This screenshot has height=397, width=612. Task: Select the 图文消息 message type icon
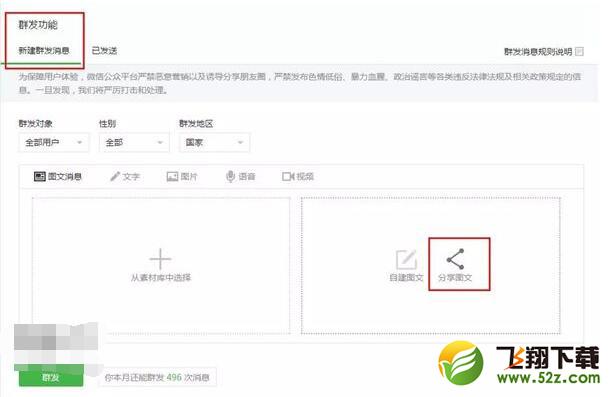pyautogui.click(x=39, y=176)
